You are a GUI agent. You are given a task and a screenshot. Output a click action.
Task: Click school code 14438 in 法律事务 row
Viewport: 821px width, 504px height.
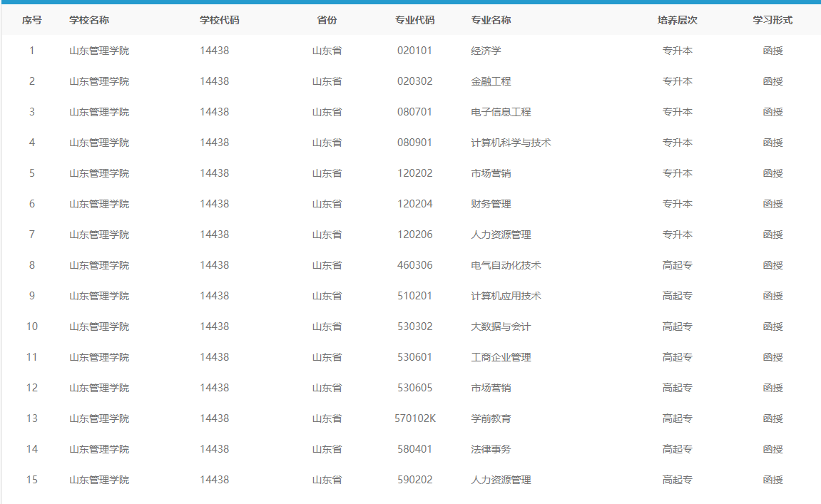pyautogui.click(x=214, y=449)
